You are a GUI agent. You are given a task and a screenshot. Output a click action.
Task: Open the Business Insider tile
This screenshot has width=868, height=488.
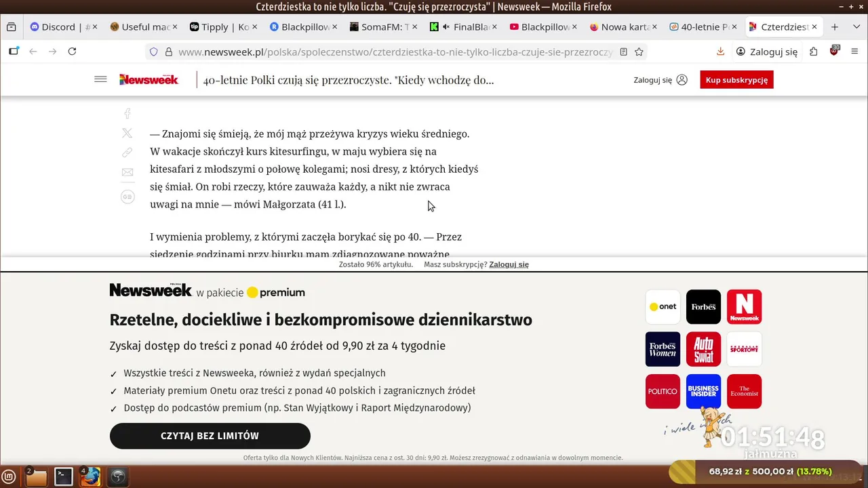point(703,391)
